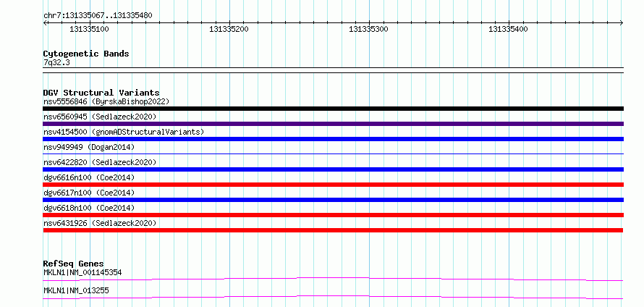Open variant nsv6431926 (Sedlazeck2020) label
The height and width of the screenshot is (307, 644).
tap(100, 223)
